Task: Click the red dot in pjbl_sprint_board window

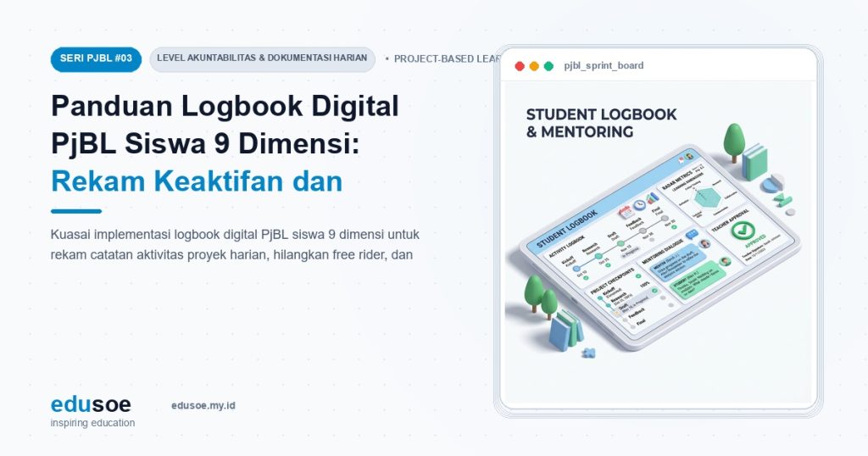Action: point(520,66)
